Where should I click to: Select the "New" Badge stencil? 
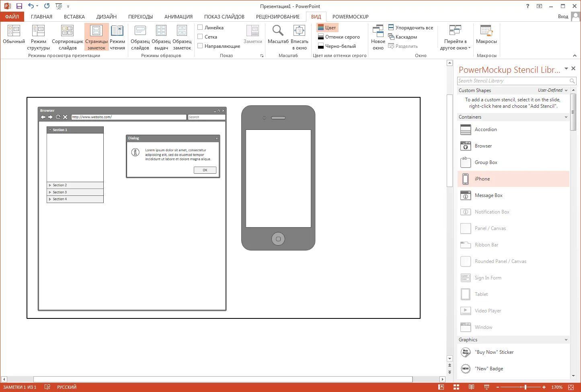coord(513,369)
